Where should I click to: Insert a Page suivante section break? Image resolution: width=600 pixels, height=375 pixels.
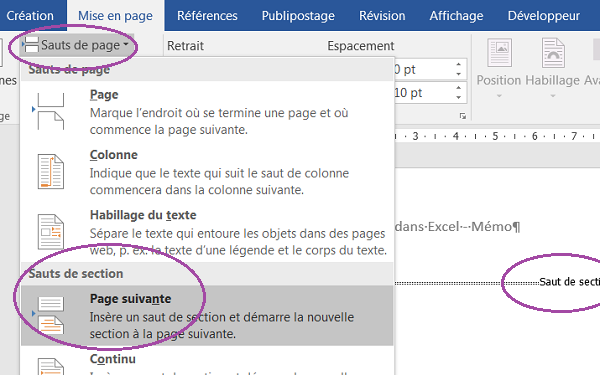(207, 316)
